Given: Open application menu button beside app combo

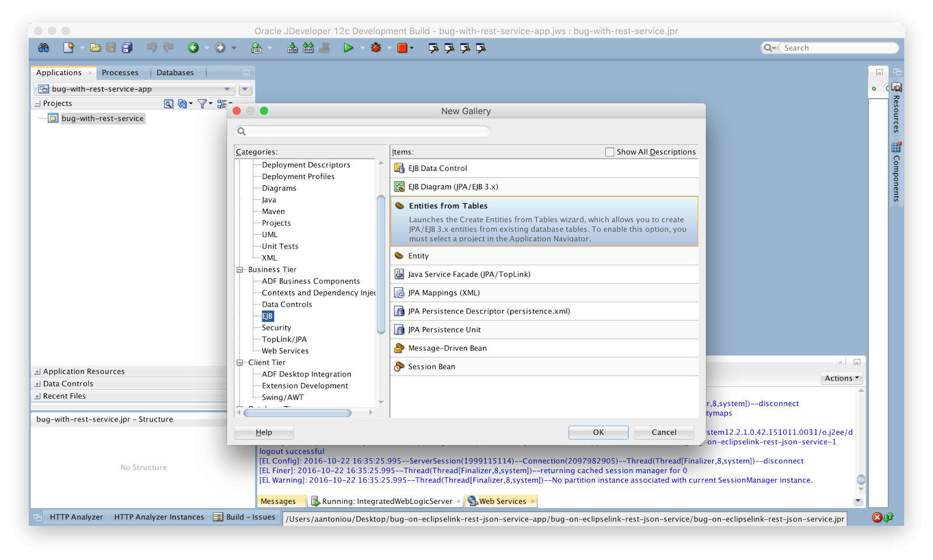Looking at the screenshot, I should click(245, 89).
